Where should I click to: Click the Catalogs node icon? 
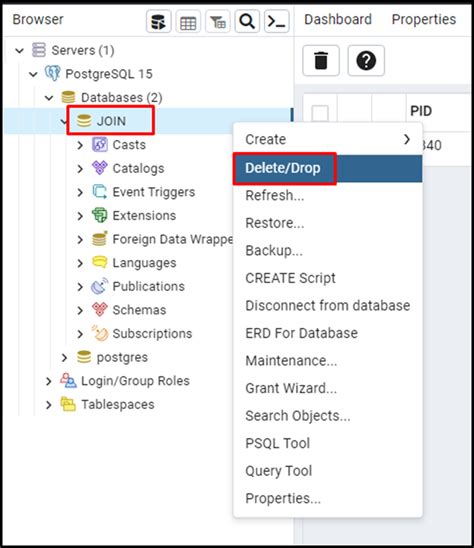(100, 168)
